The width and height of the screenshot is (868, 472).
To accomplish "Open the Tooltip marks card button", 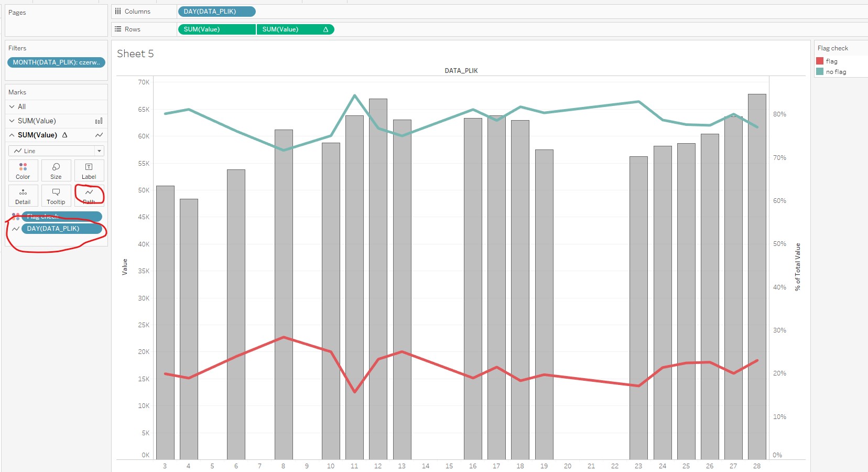I will (56, 196).
